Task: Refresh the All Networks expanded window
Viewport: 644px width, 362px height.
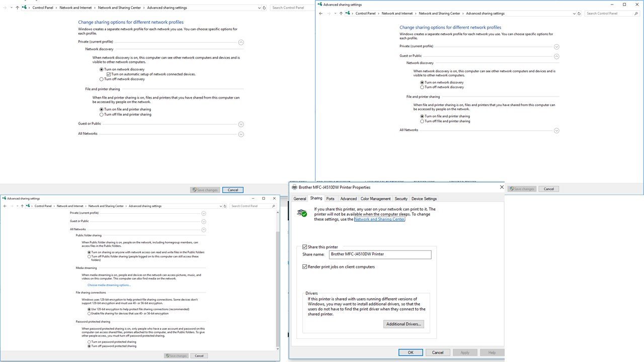Action: pyautogui.click(x=225, y=206)
